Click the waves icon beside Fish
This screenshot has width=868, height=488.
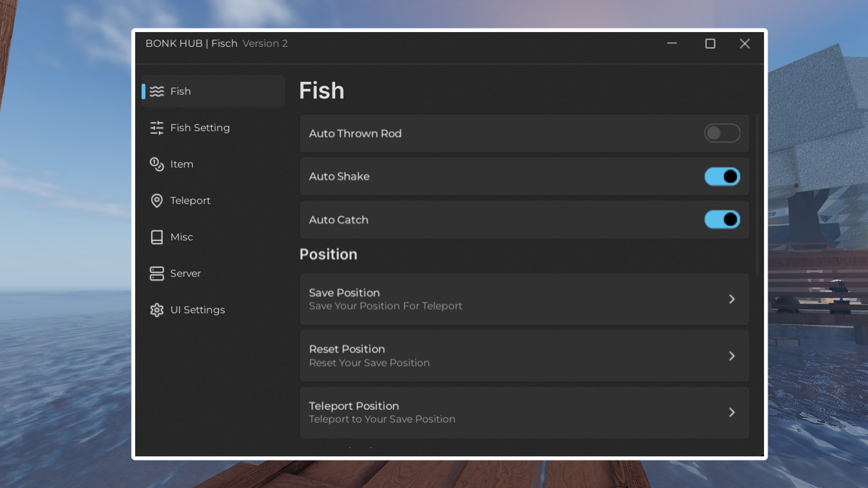[156, 91]
